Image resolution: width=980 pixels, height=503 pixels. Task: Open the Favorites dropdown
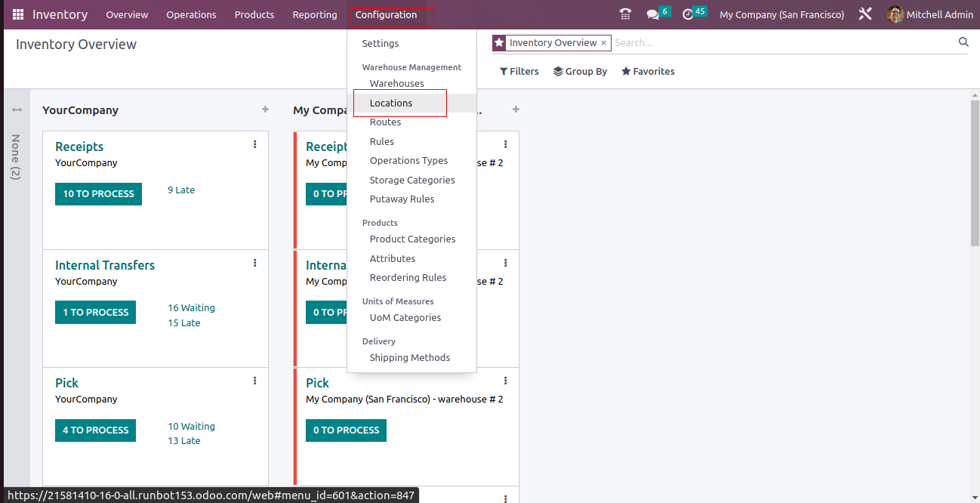pos(648,72)
